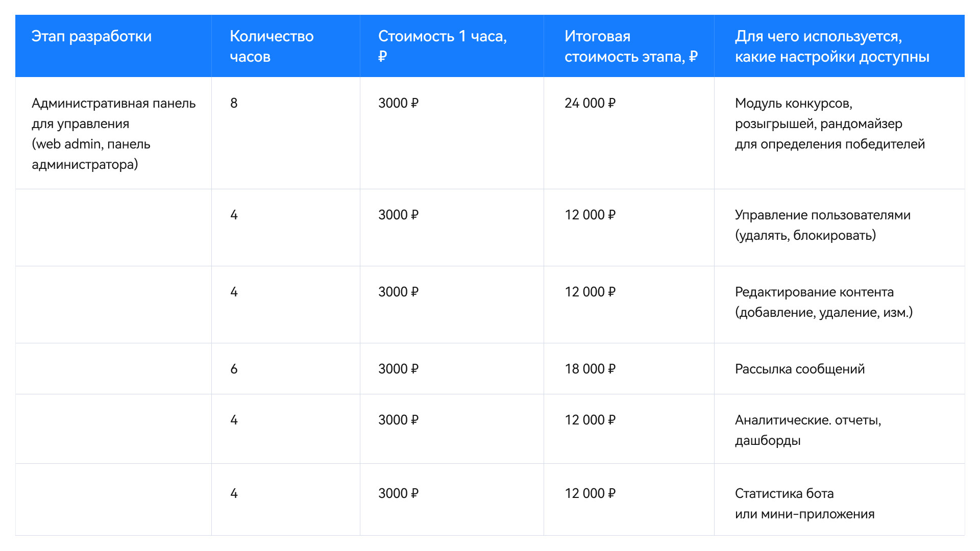The height and width of the screenshot is (551, 980).
Task: Select the total cost "24 000 ₽"
Action: click(590, 103)
